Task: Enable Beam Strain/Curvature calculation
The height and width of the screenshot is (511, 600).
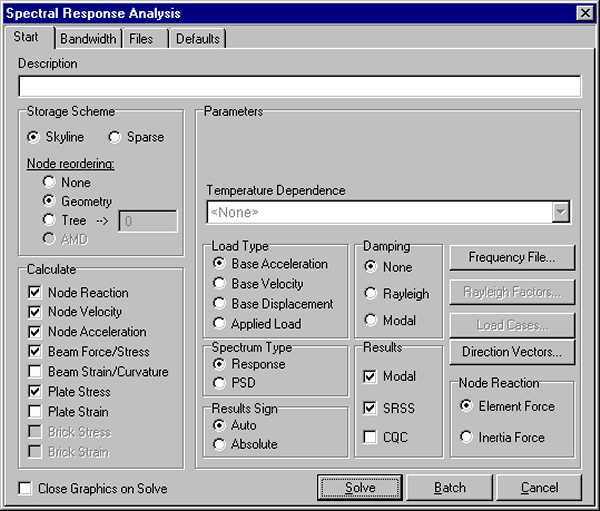Action: (35, 372)
